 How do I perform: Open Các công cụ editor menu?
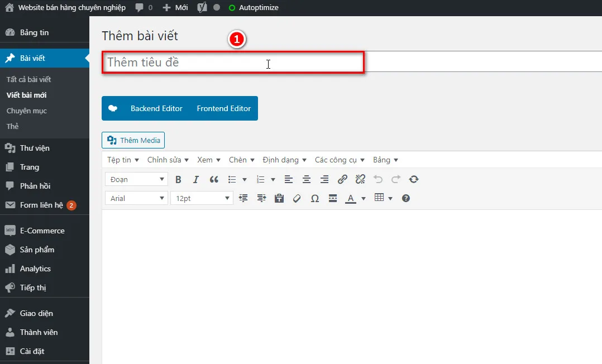click(x=340, y=160)
